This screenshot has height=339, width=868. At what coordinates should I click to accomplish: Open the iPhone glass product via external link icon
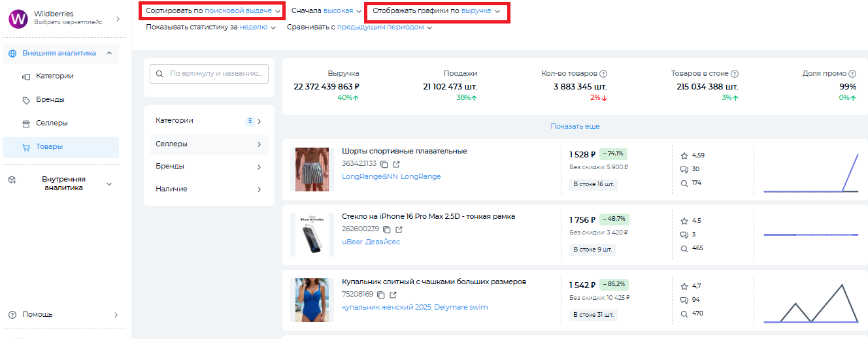[x=399, y=229]
